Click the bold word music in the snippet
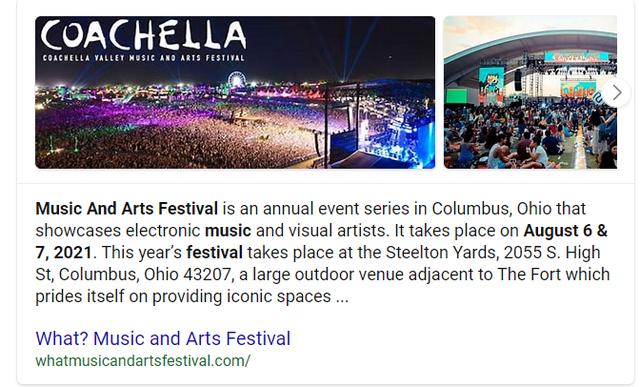Image resolution: width=640 pixels, height=387 pixels. tap(228, 231)
